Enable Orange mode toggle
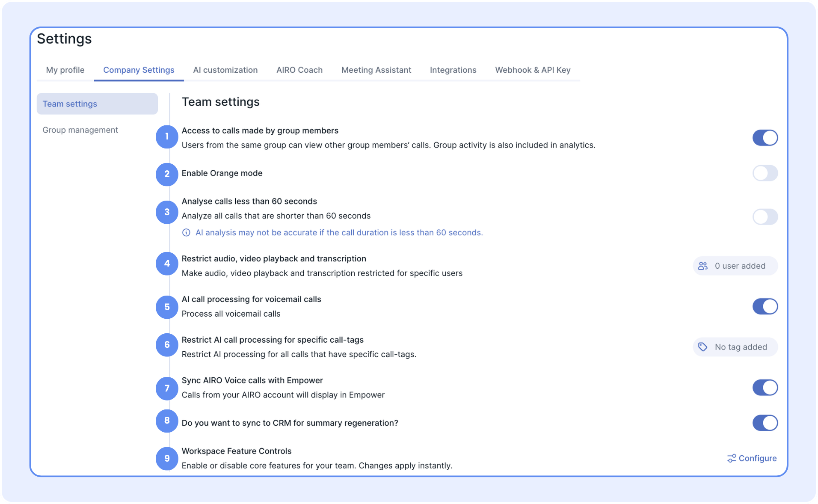The height and width of the screenshot is (504, 818). coord(765,173)
